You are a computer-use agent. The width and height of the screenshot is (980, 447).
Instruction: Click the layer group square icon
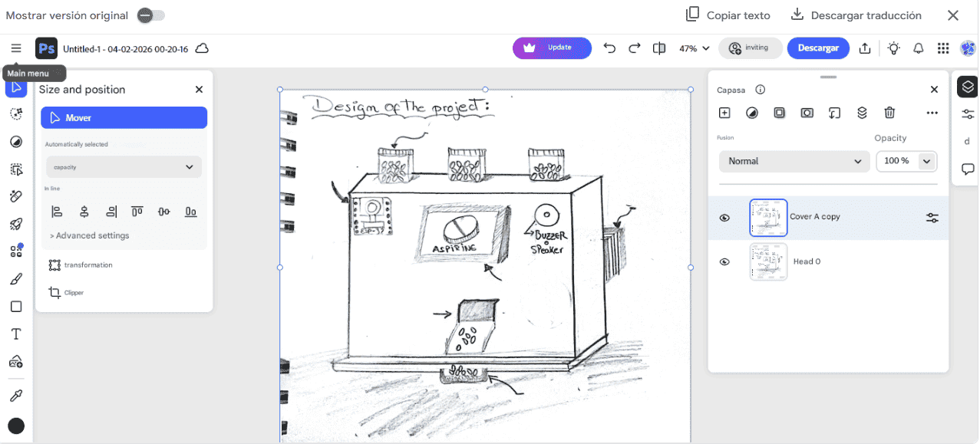[x=780, y=113]
